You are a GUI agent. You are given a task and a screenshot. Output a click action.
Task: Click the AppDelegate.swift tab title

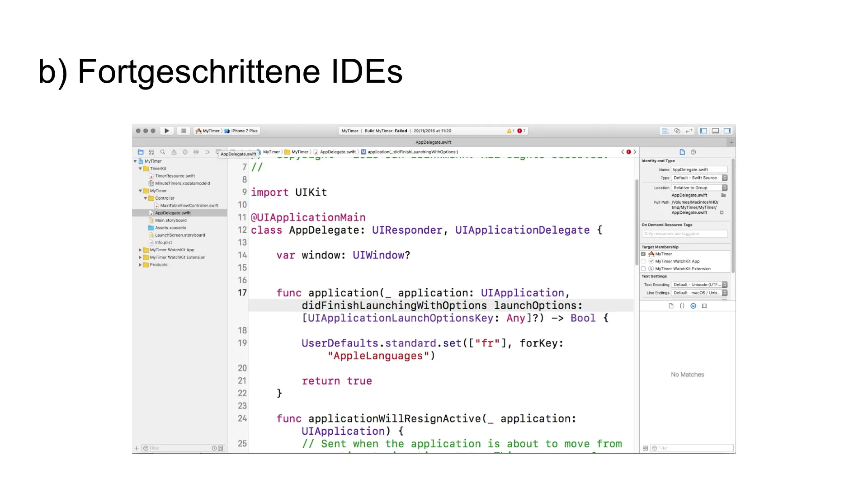click(434, 142)
